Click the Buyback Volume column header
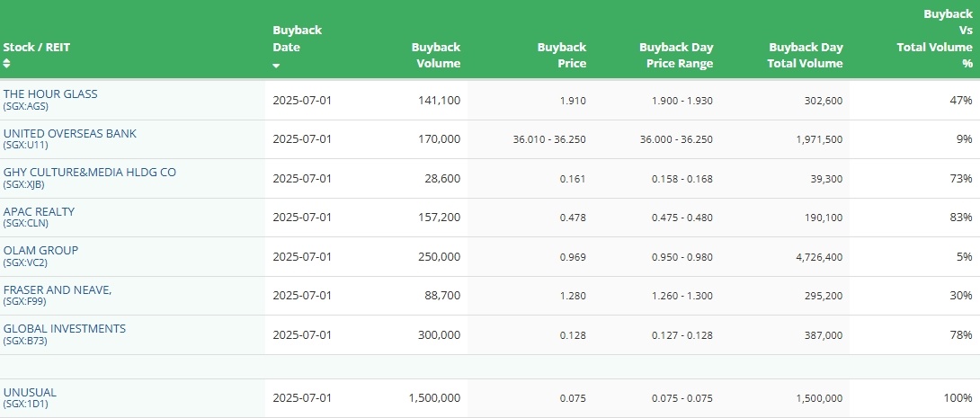 (x=436, y=55)
